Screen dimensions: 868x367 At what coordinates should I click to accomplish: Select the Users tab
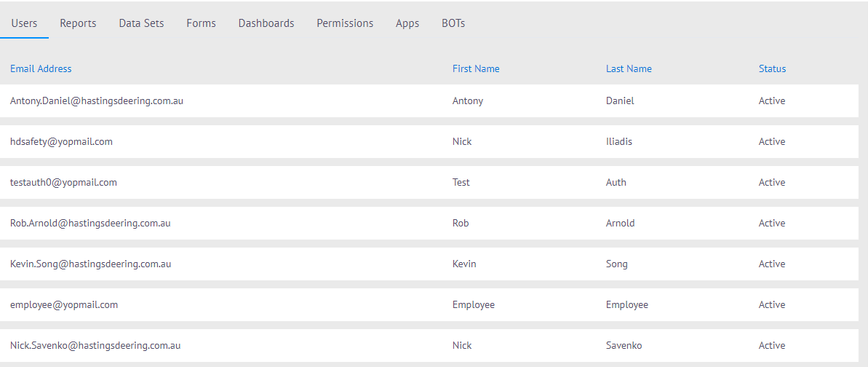pyautogui.click(x=24, y=23)
